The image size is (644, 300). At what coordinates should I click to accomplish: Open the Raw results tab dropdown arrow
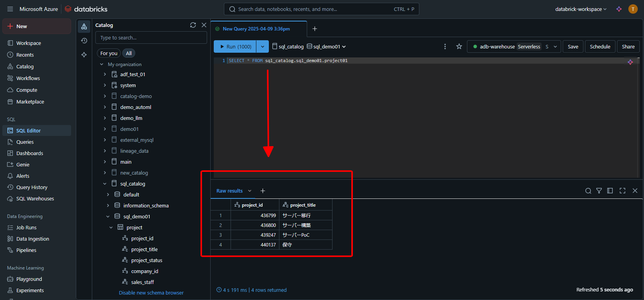point(250,191)
